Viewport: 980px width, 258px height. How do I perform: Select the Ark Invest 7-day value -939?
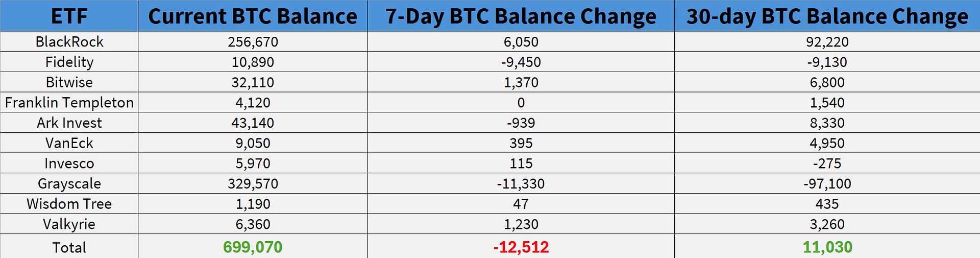point(521,123)
